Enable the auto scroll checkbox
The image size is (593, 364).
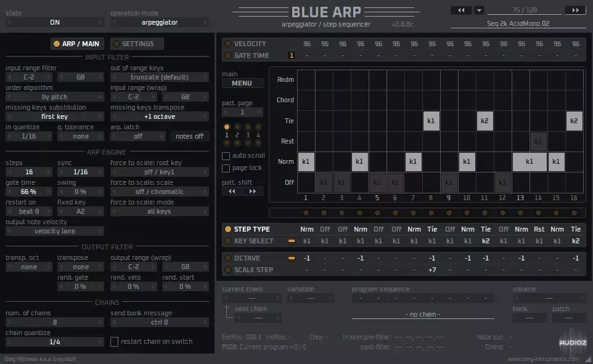click(226, 156)
